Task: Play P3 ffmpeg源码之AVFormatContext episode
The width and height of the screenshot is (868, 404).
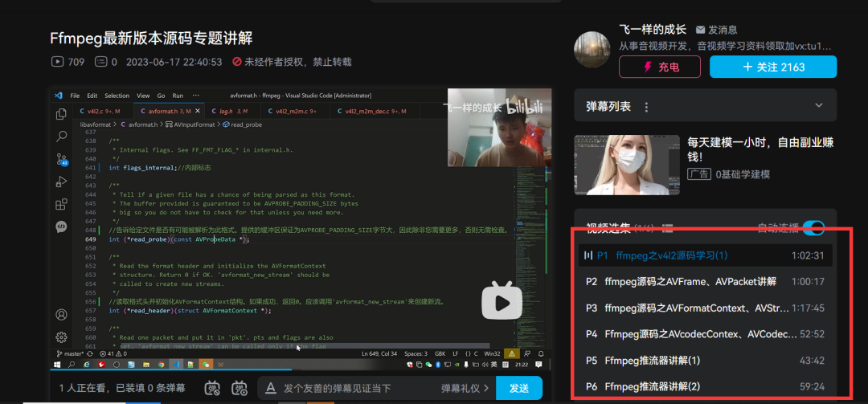Action: (706, 308)
